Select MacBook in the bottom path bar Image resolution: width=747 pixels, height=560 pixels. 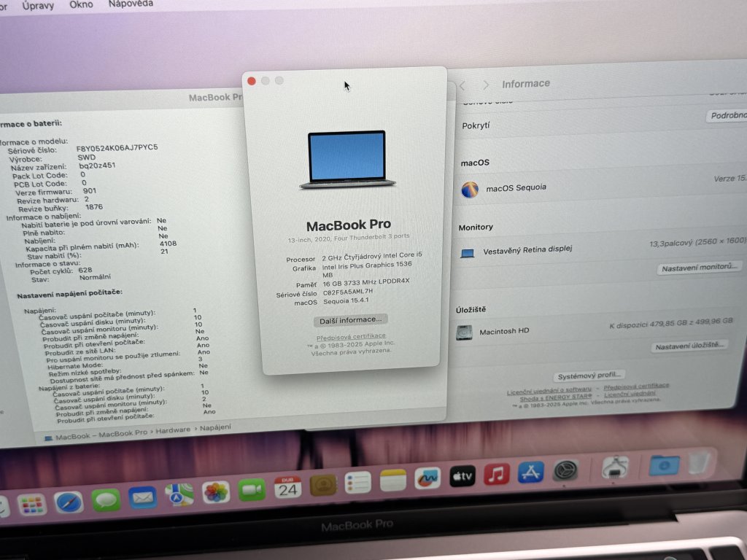[x=72, y=437]
